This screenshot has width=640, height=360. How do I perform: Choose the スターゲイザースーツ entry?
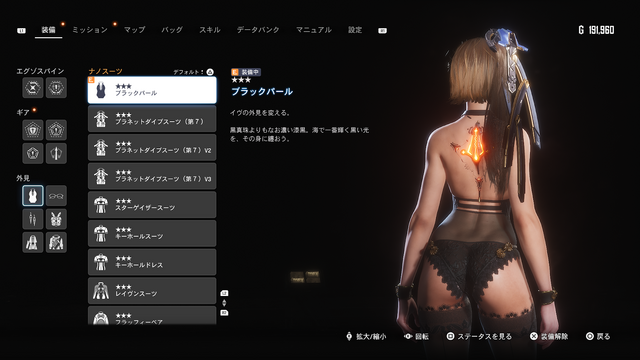tap(152, 205)
